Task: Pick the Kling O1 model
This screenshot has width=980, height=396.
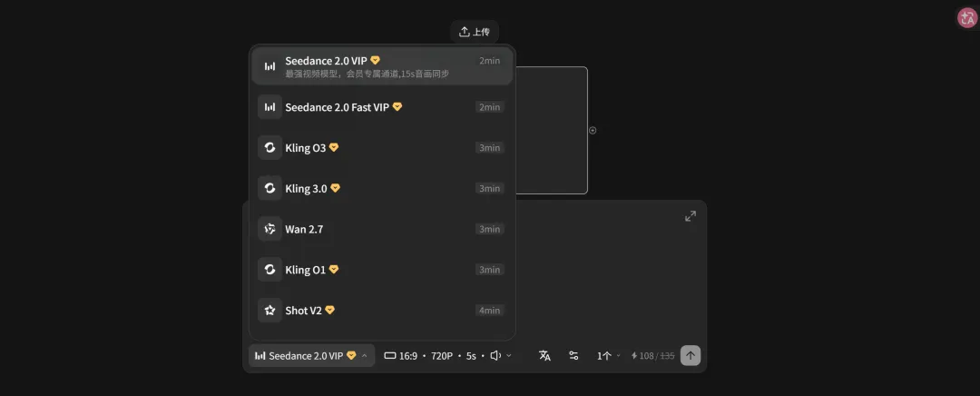Action: tap(382, 270)
